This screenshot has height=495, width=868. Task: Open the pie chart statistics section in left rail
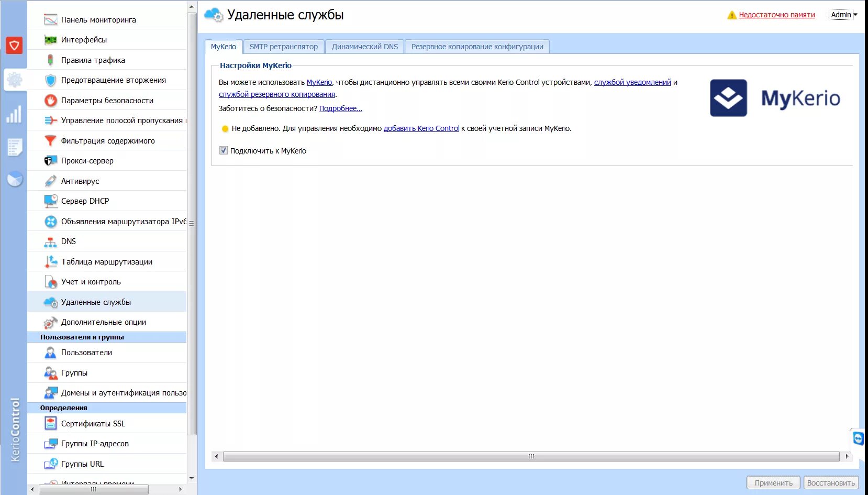(15, 179)
